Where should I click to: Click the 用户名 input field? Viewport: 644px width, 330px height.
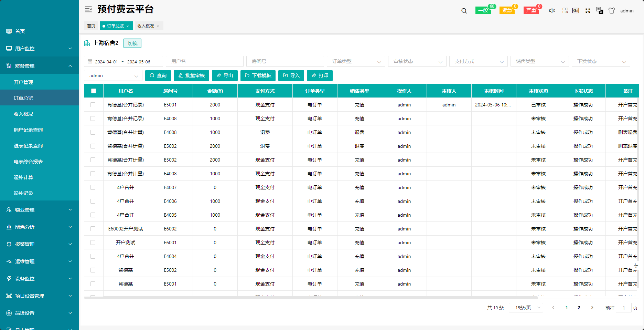[204, 61]
